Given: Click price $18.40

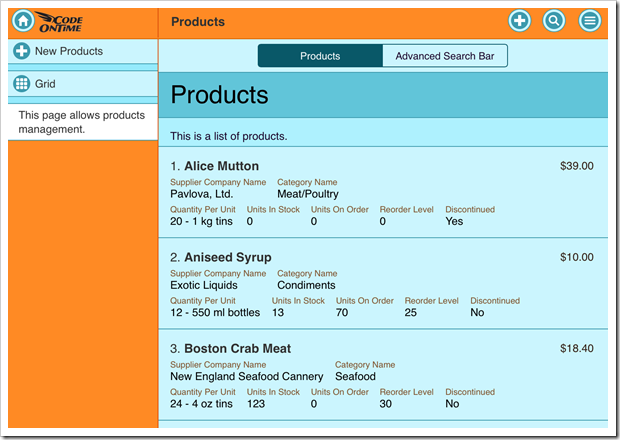Looking at the screenshot, I should coord(577,349).
